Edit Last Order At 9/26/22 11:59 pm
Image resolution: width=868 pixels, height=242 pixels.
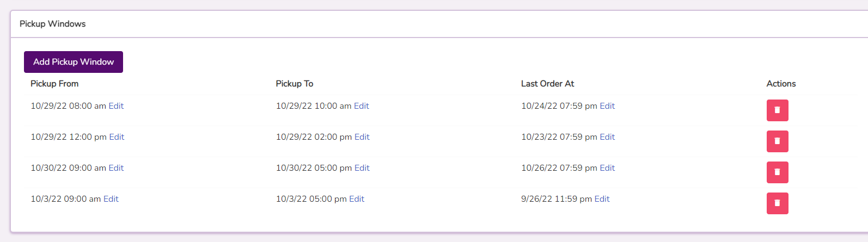point(602,199)
